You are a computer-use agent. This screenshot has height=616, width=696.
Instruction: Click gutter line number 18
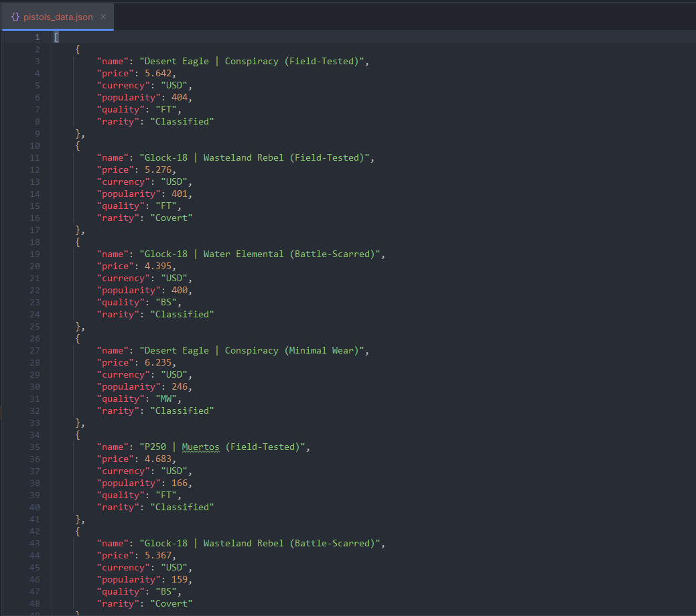[x=35, y=242]
